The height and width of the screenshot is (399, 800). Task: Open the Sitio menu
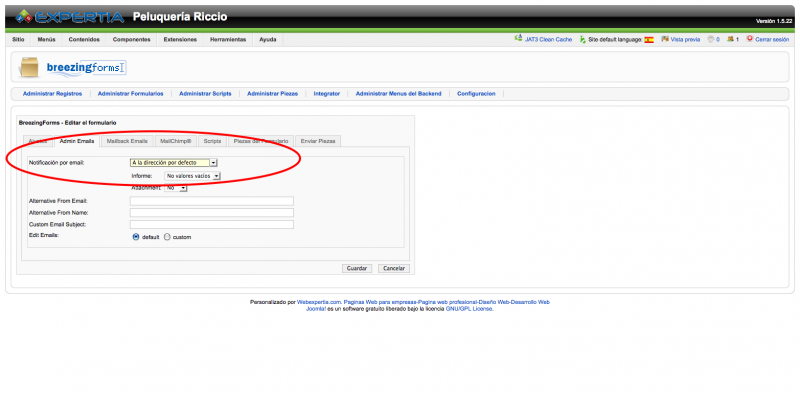[x=18, y=39]
